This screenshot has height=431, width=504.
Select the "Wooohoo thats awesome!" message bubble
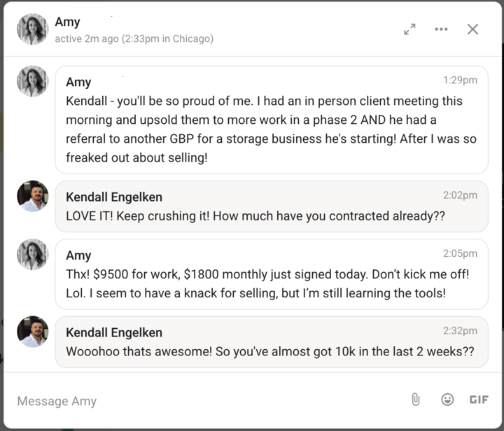(269, 351)
